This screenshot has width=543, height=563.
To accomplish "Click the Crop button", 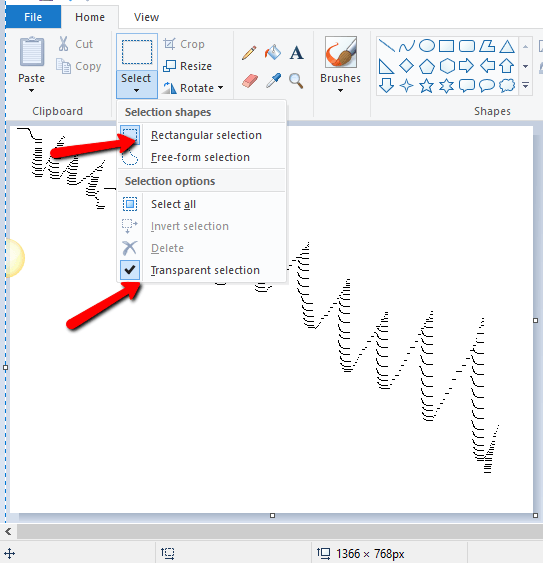I will (x=184, y=44).
